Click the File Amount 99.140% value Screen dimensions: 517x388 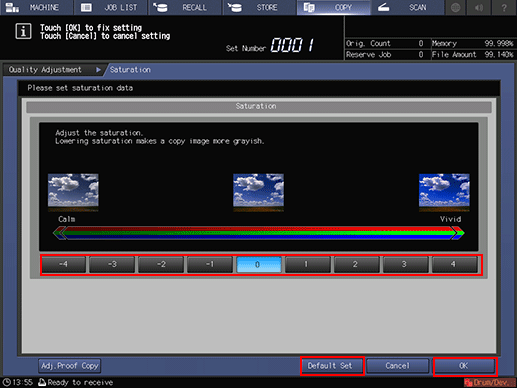pos(499,54)
